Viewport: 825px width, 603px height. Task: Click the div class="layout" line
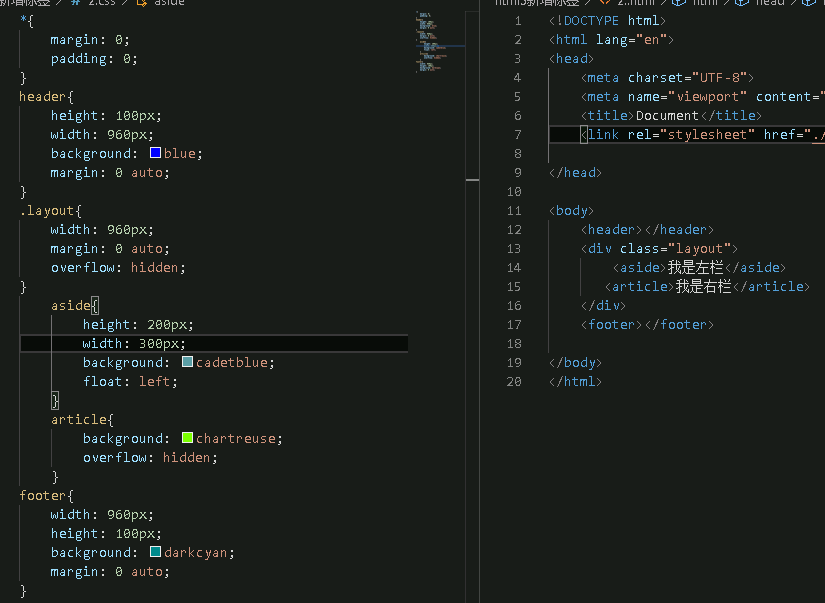tap(659, 248)
